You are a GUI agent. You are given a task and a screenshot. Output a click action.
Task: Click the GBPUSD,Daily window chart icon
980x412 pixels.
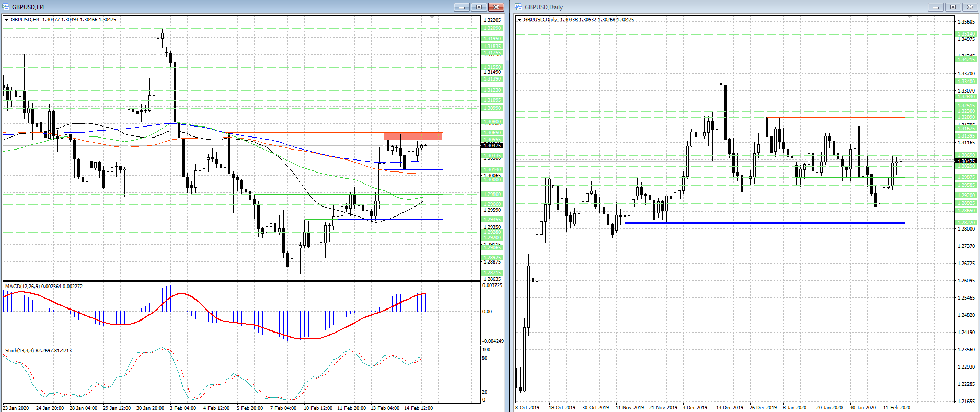point(519,7)
